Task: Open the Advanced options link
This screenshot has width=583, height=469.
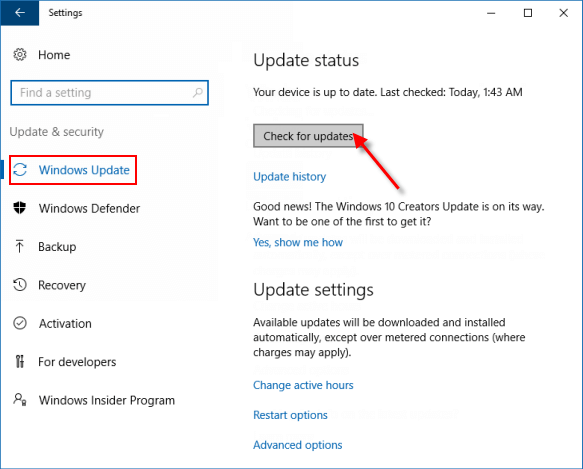Action: [x=297, y=445]
